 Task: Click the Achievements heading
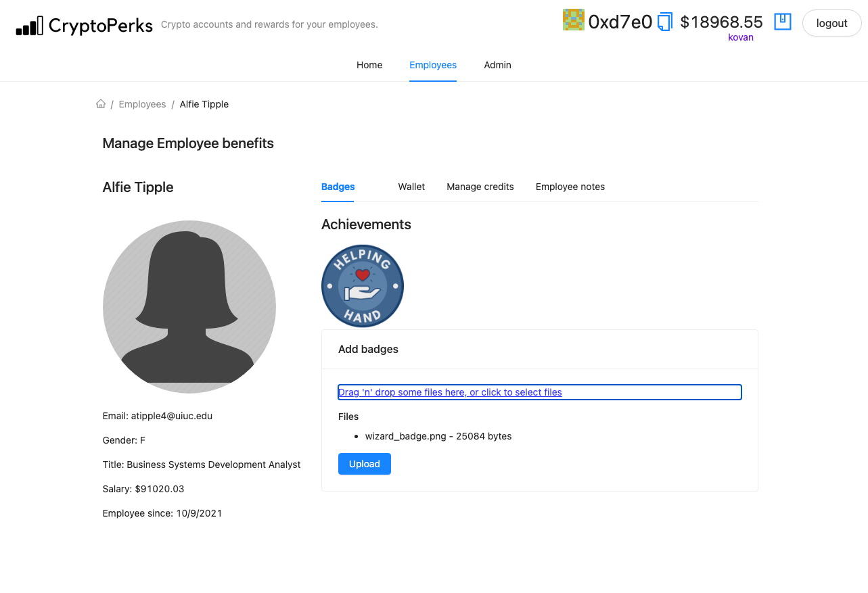click(x=366, y=224)
